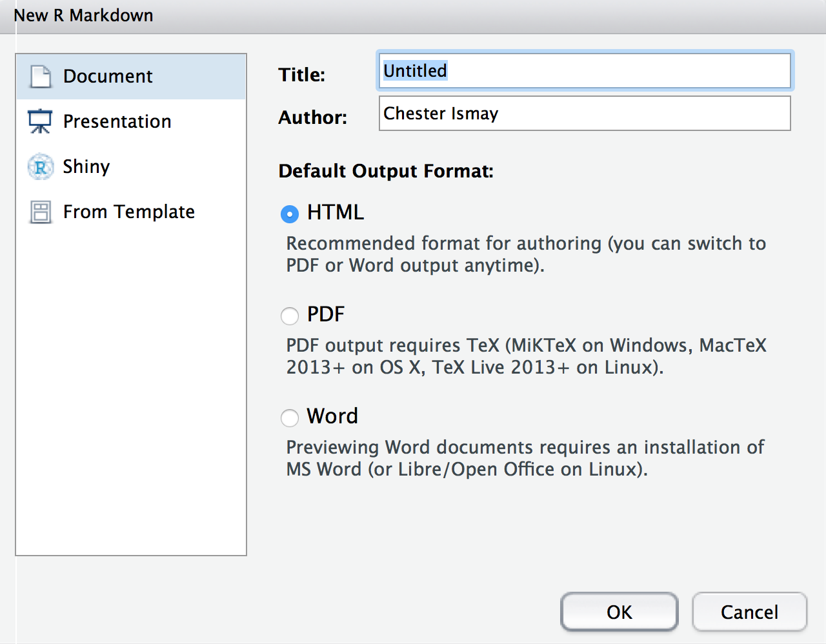The image size is (826, 644).
Task: Click the HTML option label text
Action: point(336,212)
